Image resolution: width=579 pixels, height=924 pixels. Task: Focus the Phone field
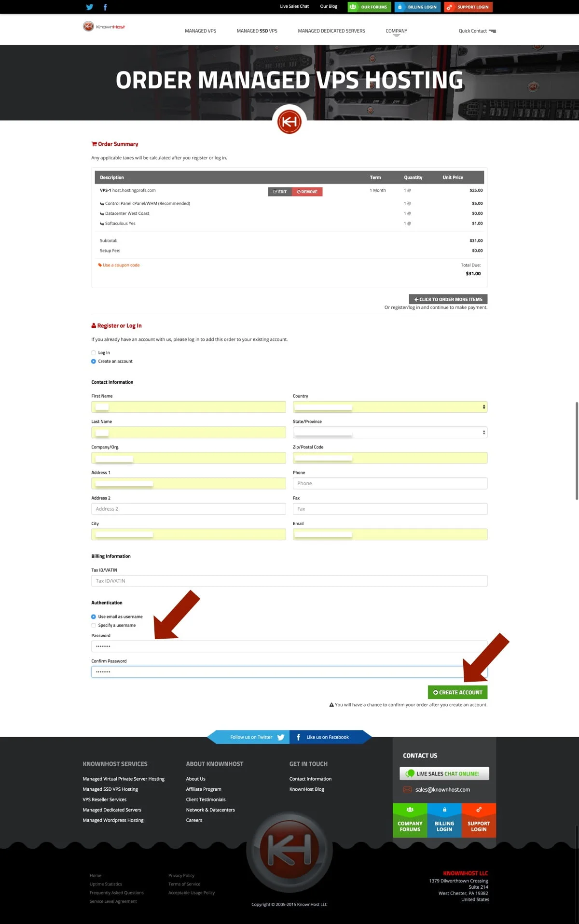pyautogui.click(x=390, y=483)
